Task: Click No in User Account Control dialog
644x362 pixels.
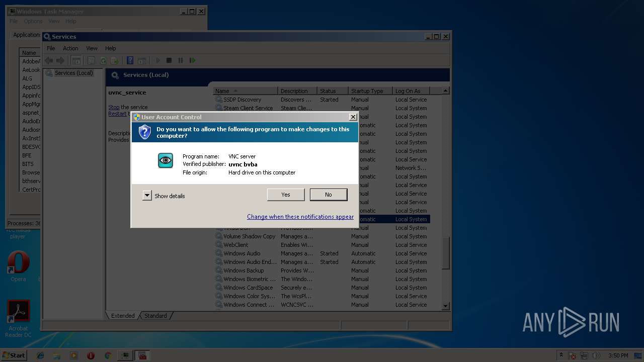Action: (329, 195)
